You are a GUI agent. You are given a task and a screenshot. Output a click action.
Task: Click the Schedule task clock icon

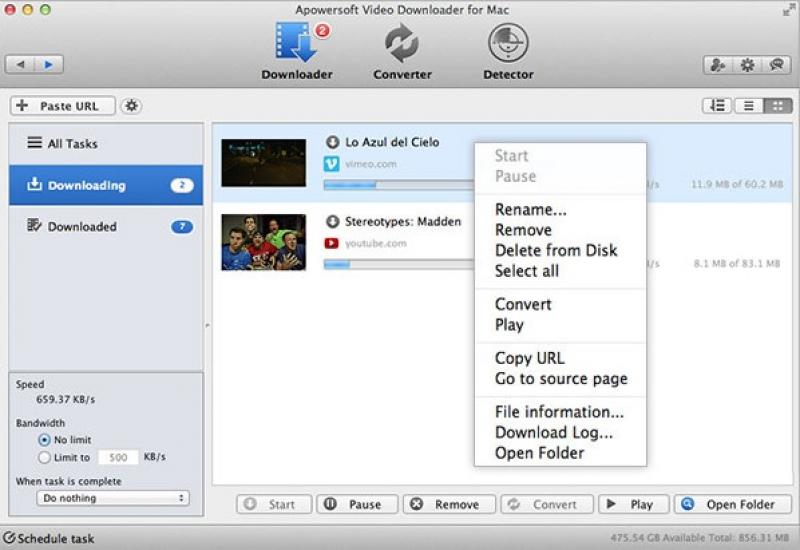tap(9, 538)
